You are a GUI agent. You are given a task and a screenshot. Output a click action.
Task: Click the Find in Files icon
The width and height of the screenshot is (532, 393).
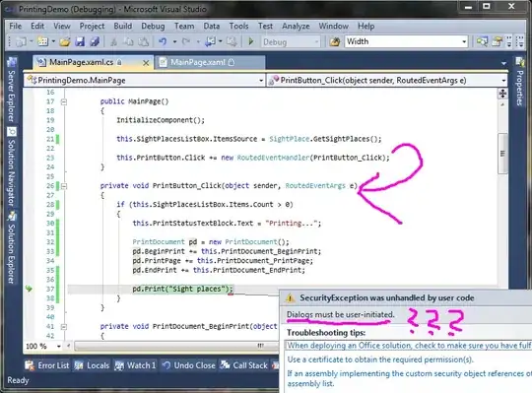tap(335, 42)
